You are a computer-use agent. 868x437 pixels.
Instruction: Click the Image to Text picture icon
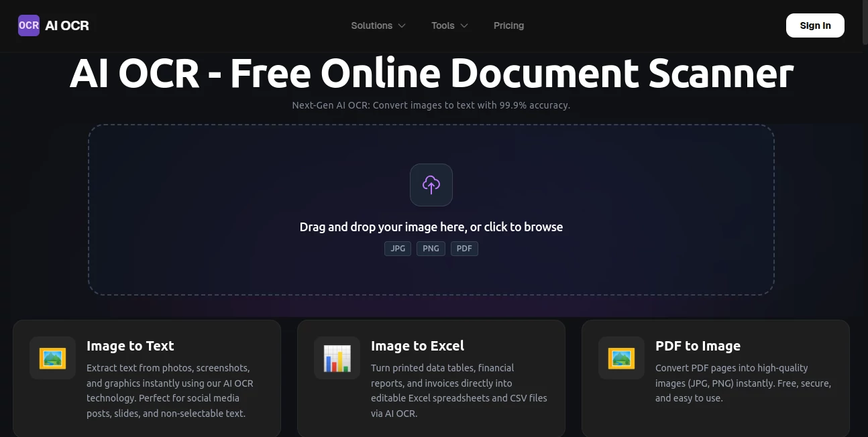(x=52, y=357)
